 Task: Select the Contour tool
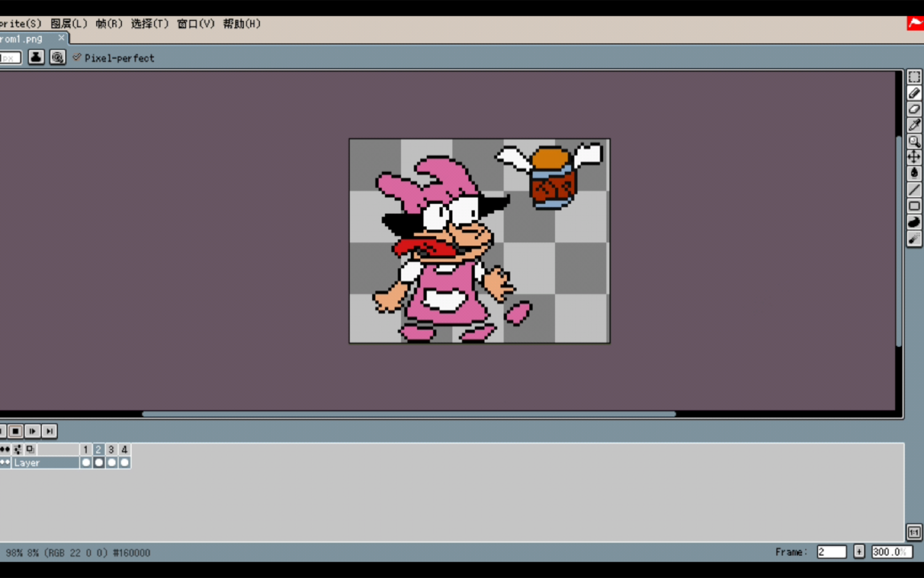point(914,222)
